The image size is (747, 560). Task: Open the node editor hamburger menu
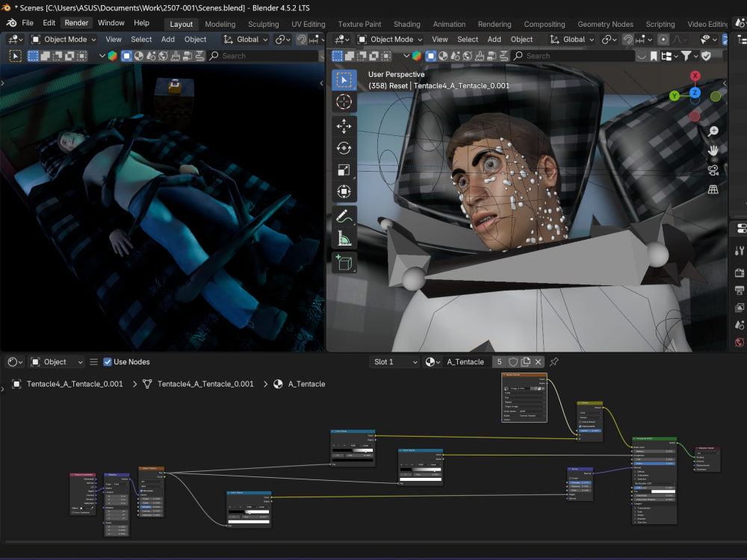(x=94, y=362)
